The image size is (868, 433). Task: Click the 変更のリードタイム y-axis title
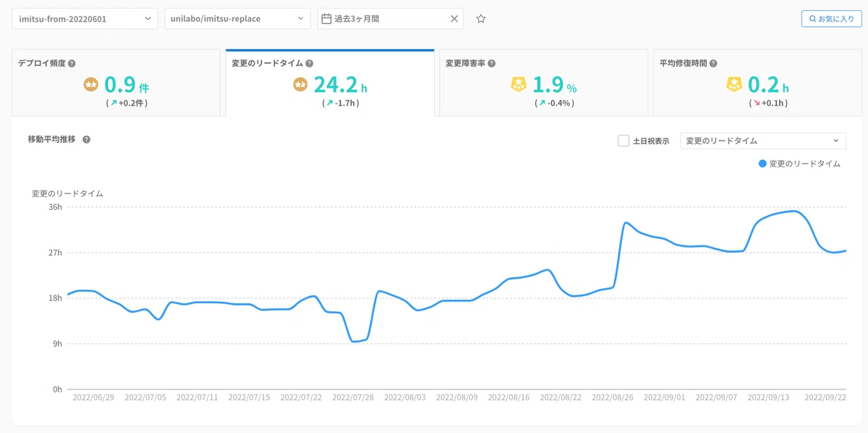pyautogui.click(x=67, y=193)
